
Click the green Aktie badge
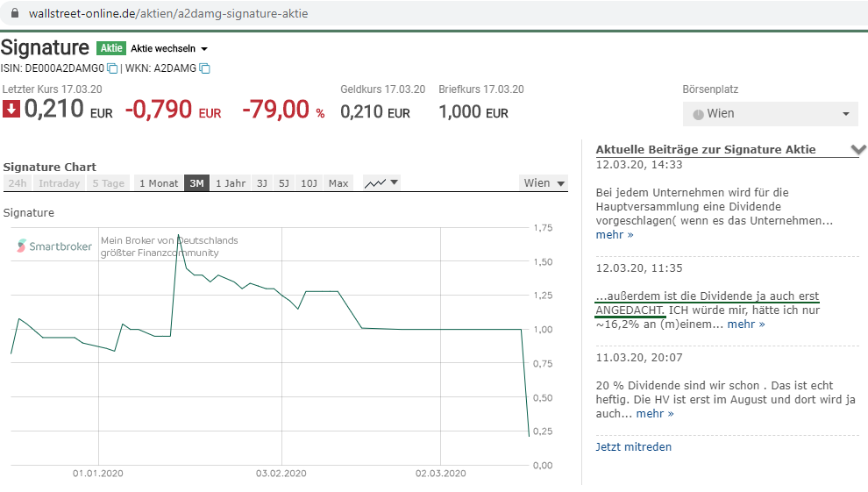110,48
